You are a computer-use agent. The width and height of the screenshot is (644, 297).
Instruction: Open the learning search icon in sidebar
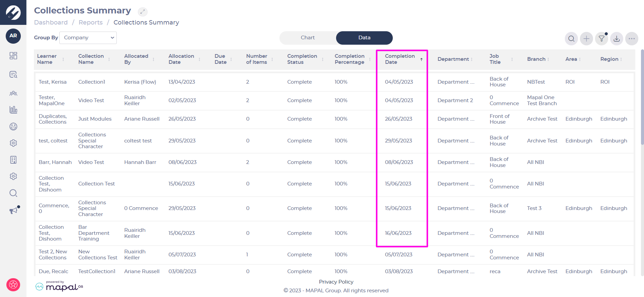(x=13, y=75)
